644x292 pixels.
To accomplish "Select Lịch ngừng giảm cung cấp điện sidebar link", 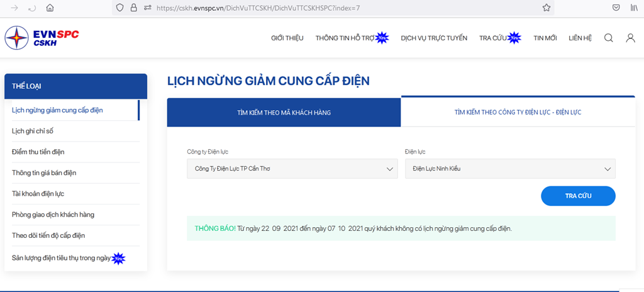I will (57, 110).
